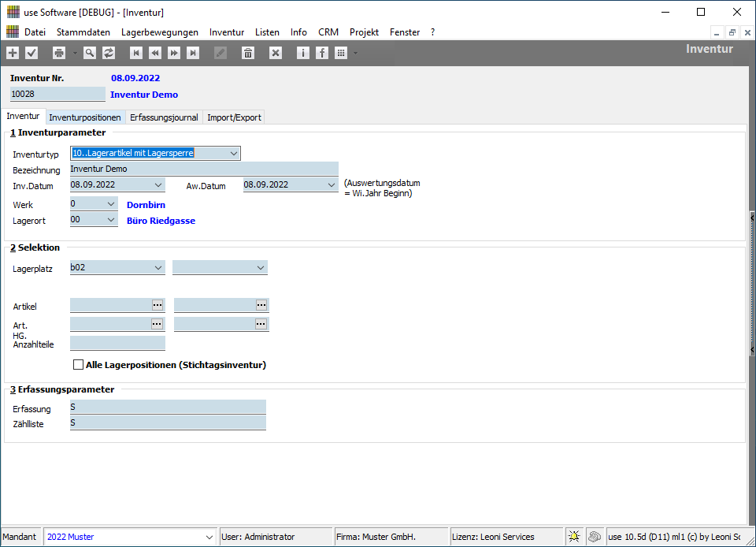Create a new inventory record with the plus icon
Screen dimensions: 756x547
coord(13,53)
